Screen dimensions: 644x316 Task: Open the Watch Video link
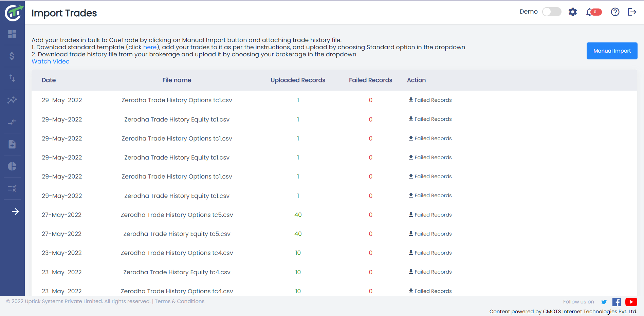coord(51,61)
